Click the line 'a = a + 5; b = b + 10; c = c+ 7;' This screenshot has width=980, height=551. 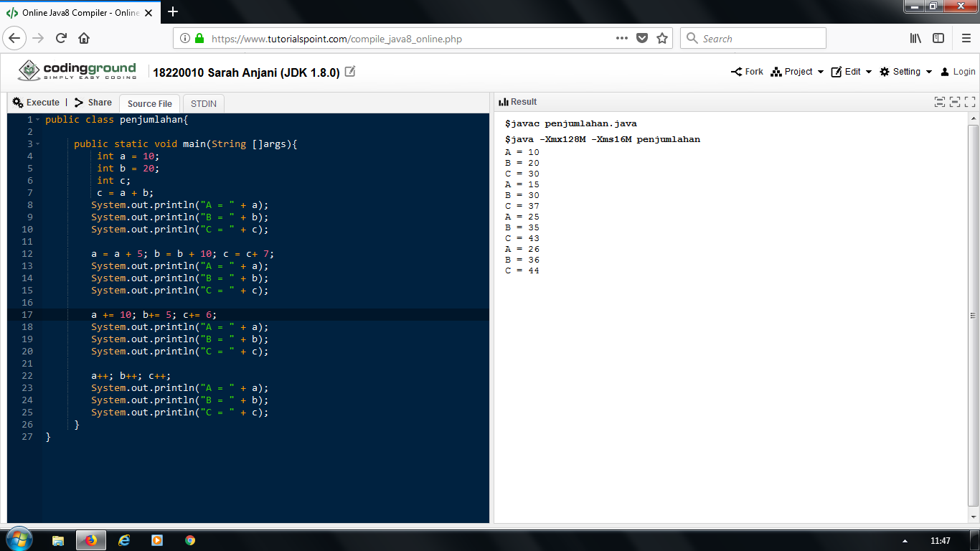click(183, 254)
